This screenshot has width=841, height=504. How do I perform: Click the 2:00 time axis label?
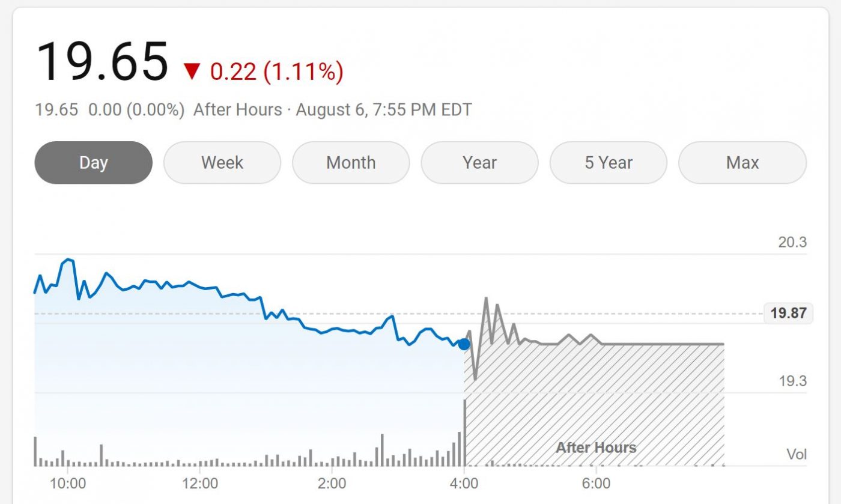332,484
